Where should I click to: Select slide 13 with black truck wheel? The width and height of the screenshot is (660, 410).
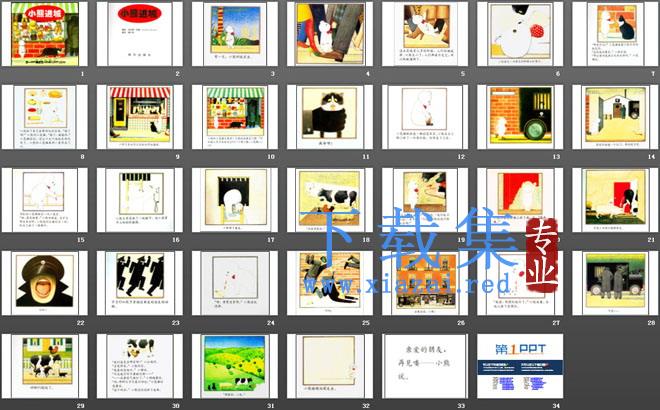point(520,117)
